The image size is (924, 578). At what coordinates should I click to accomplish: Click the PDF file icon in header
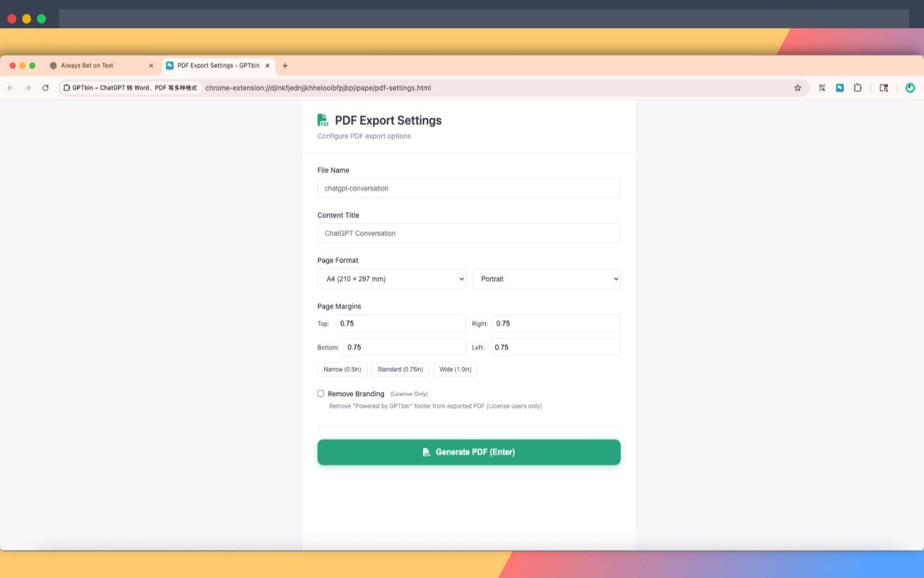(323, 120)
